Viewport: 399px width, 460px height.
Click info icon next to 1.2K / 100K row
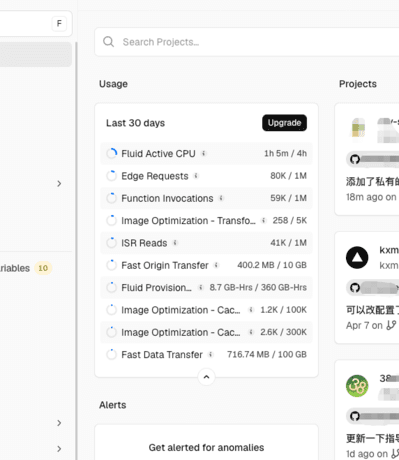tap(251, 310)
